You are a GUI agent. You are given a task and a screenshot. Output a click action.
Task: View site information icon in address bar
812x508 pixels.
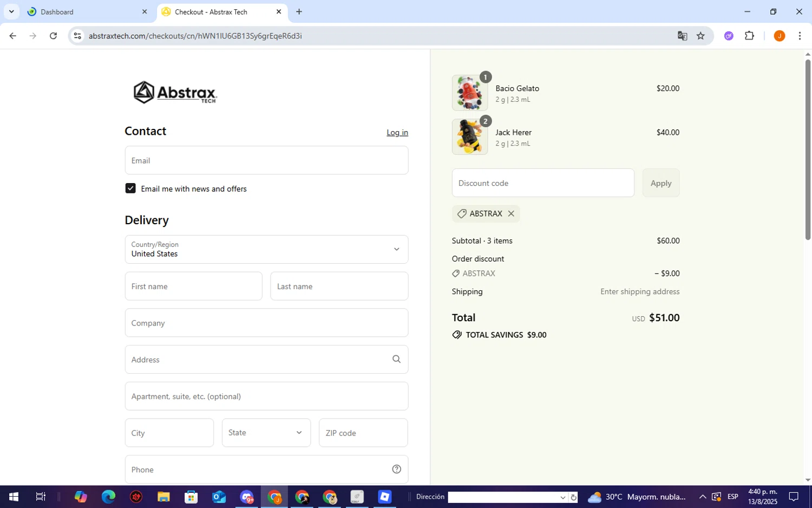tap(77, 36)
